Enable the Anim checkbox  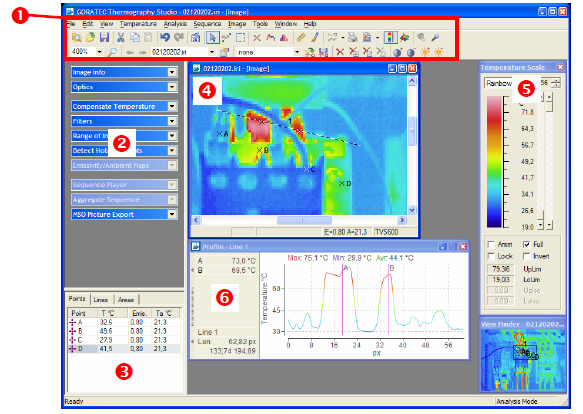(x=491, y=244)
